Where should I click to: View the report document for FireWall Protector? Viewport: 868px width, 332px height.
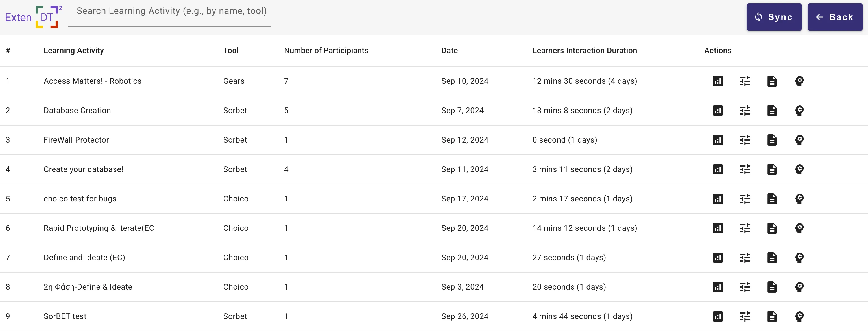click(772, 140)
